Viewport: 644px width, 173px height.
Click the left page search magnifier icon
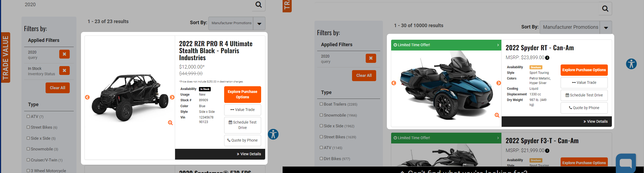(258, 5)
